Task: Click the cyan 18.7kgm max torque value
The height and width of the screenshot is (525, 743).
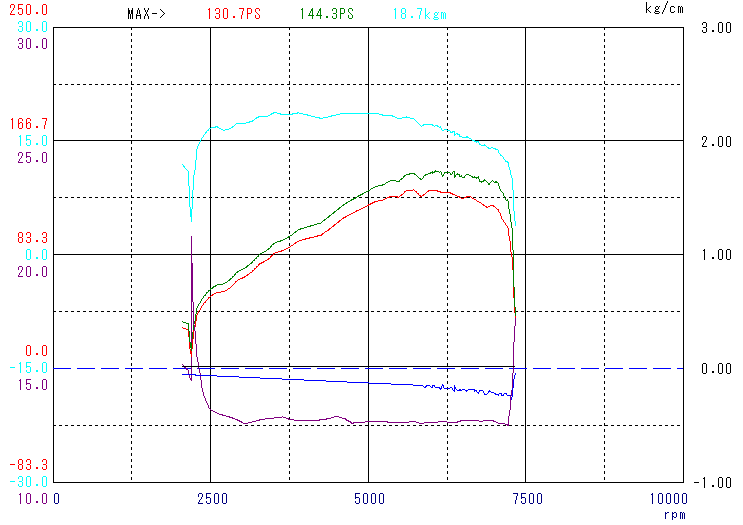Action: [419, 14]
